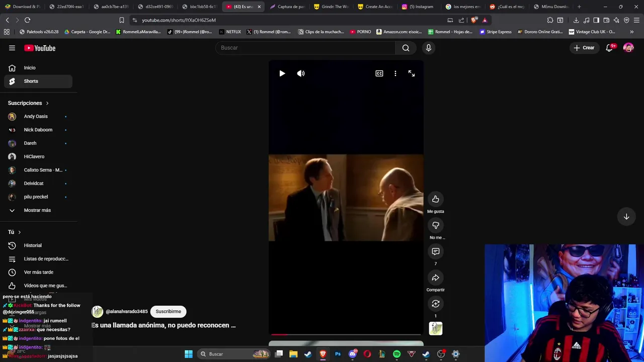Open the Nick Daboom subscription
The image size is (644, 362).
coord(38,130)
